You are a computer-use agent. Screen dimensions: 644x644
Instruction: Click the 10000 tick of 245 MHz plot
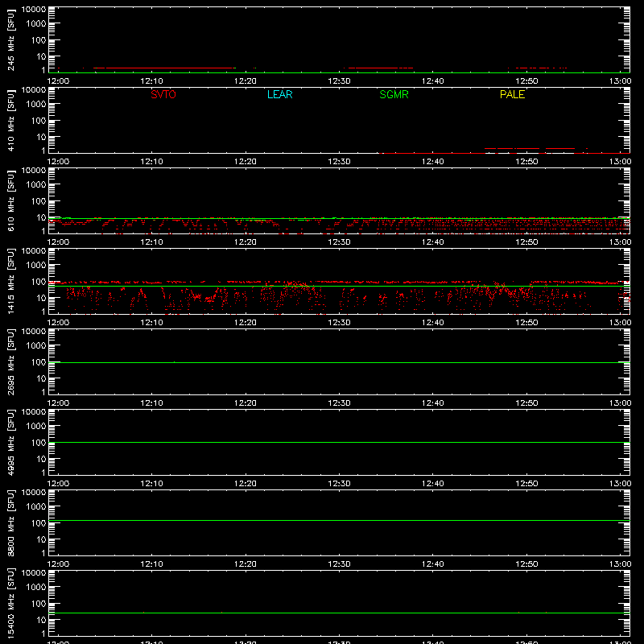[x=34, y=10]
